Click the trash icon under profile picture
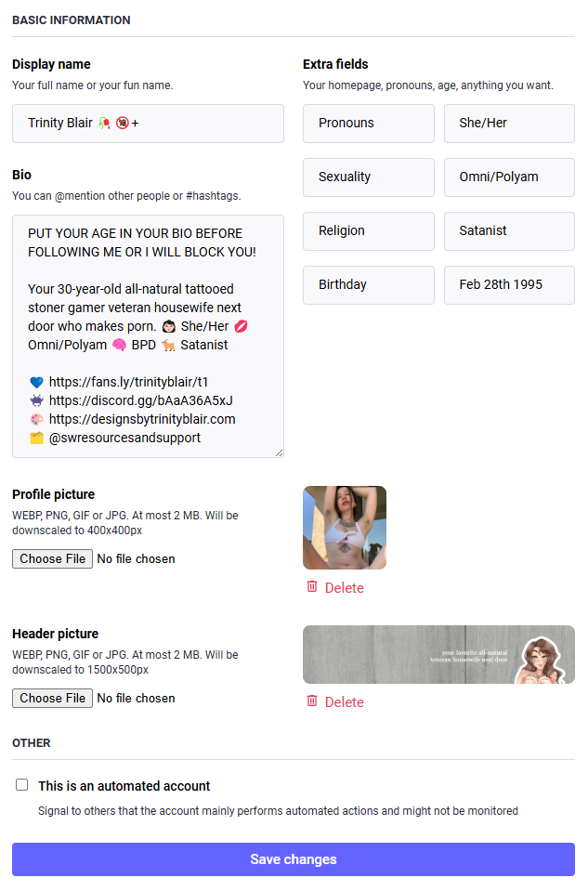The image size is (588, 891). click(x=312, y=586)
